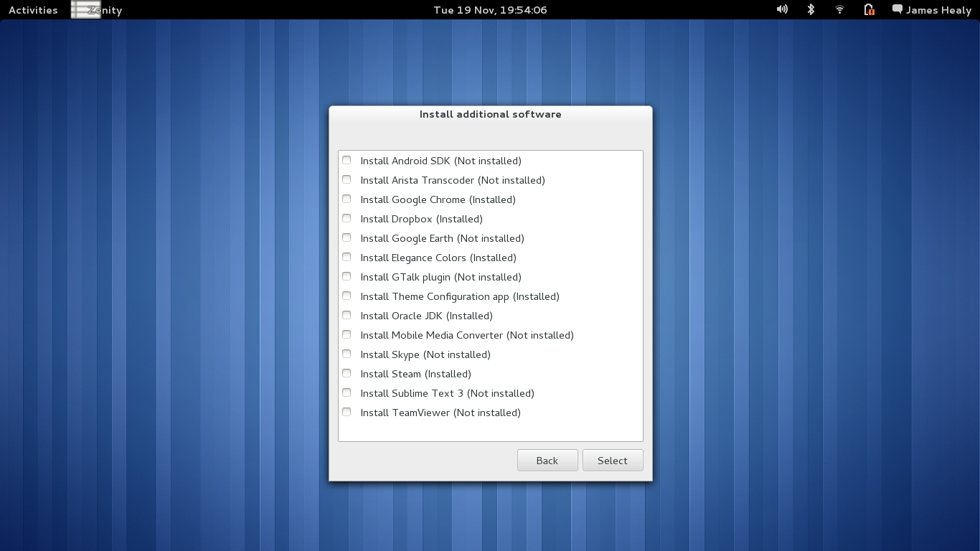Open the chat bubble icon beside James Healy
980x551 pixels.
pos(897,9)
